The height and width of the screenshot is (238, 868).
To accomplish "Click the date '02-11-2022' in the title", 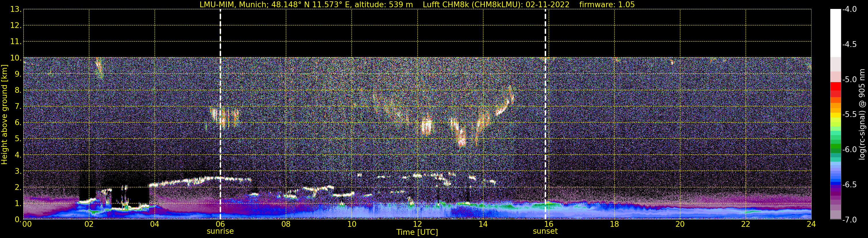I will pyautogui.click(x=547, y=5).
